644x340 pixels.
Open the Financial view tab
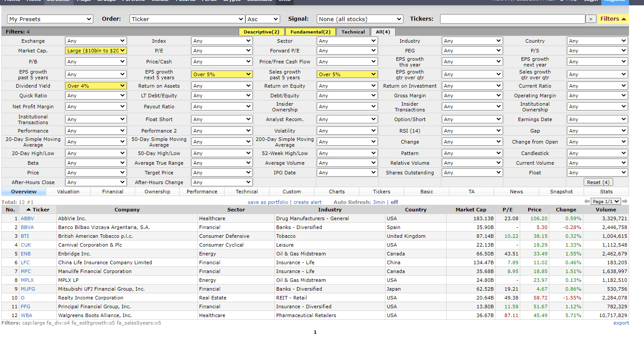(113, 192)
